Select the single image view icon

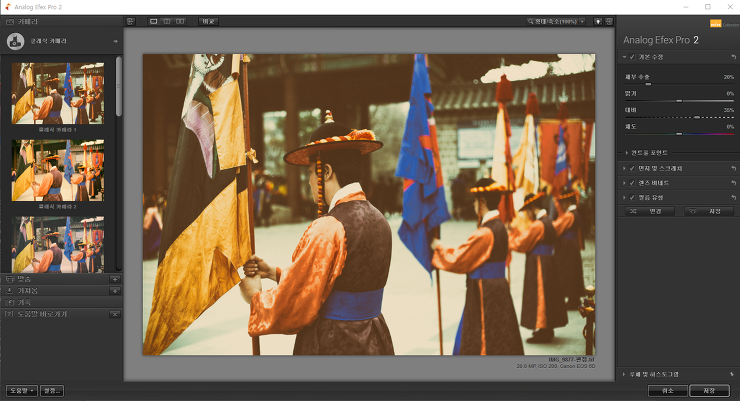(x=153, y=20)
